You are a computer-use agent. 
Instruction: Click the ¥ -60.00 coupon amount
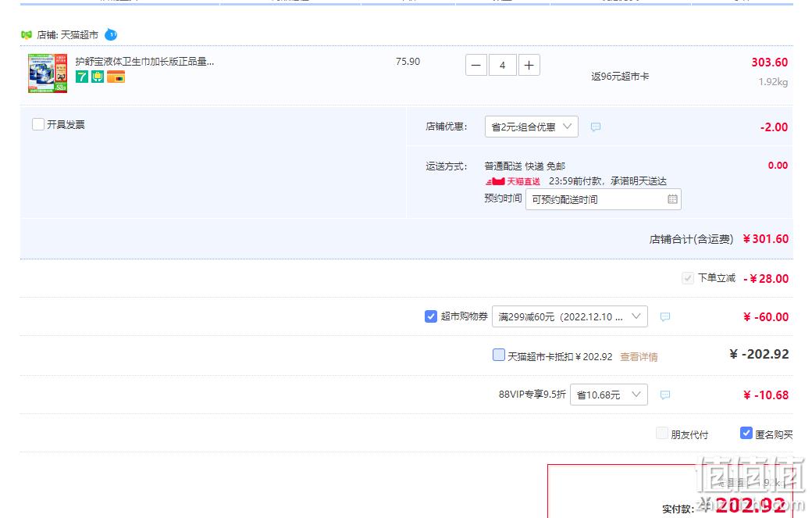point(765,317)
